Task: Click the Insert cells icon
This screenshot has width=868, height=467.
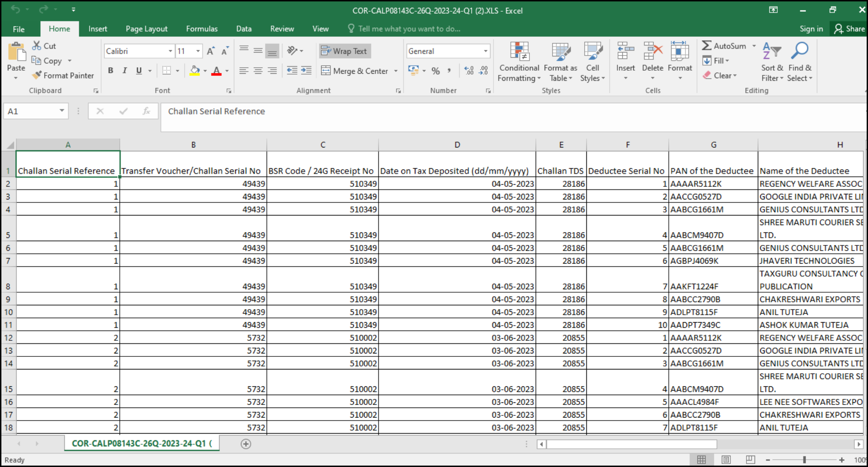Action: 625,51
